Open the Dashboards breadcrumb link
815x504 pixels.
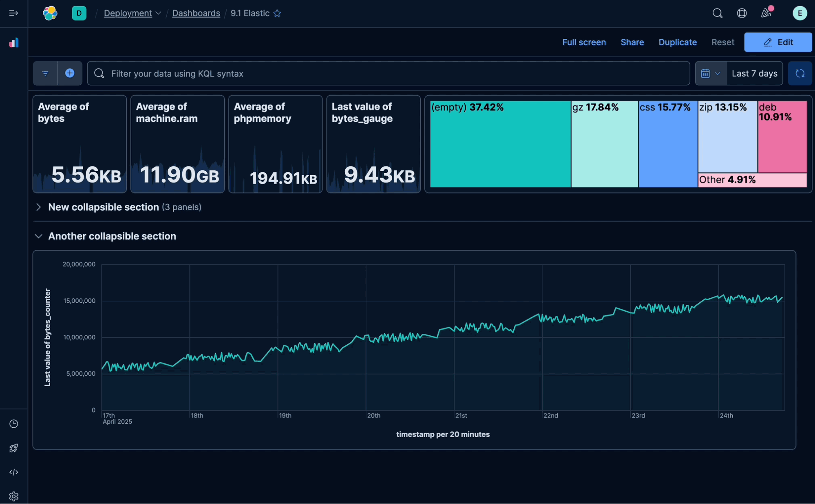[196, 13]
